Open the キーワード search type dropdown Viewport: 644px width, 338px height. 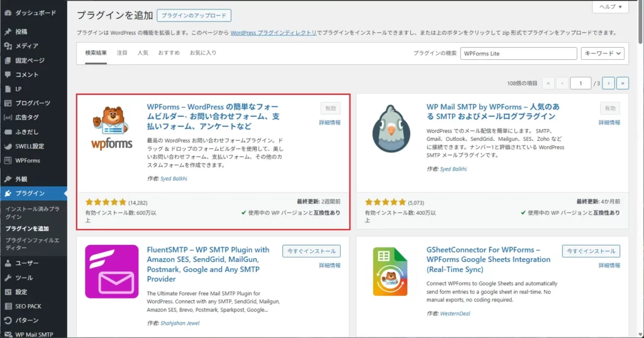[x=602, y=54]
